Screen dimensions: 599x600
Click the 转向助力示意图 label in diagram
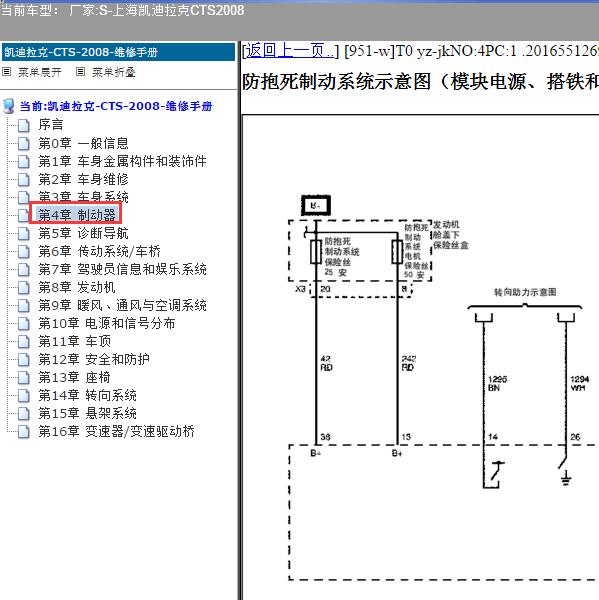(x=525, y=292)
